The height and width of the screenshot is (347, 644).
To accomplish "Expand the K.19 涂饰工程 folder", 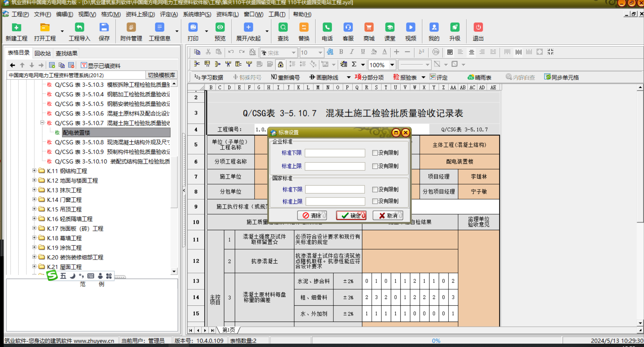I will click(34, 247).
